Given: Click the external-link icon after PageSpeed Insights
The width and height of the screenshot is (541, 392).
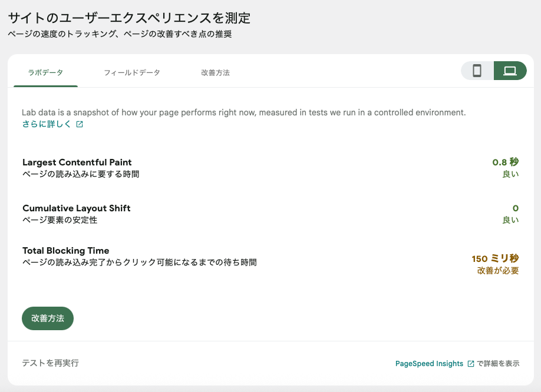Looking at the screenshot, I should click(470, 364).
